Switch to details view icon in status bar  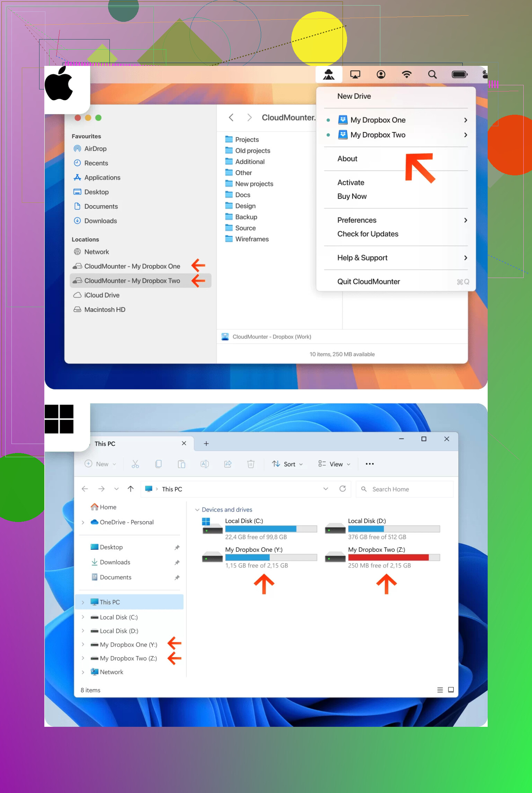coord(440,690)
